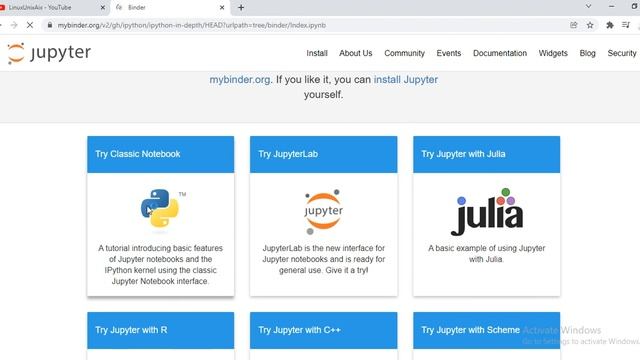Select the Binder tab
The width and height of the screenshot is (640, 360).
click(x=169, y=7)
